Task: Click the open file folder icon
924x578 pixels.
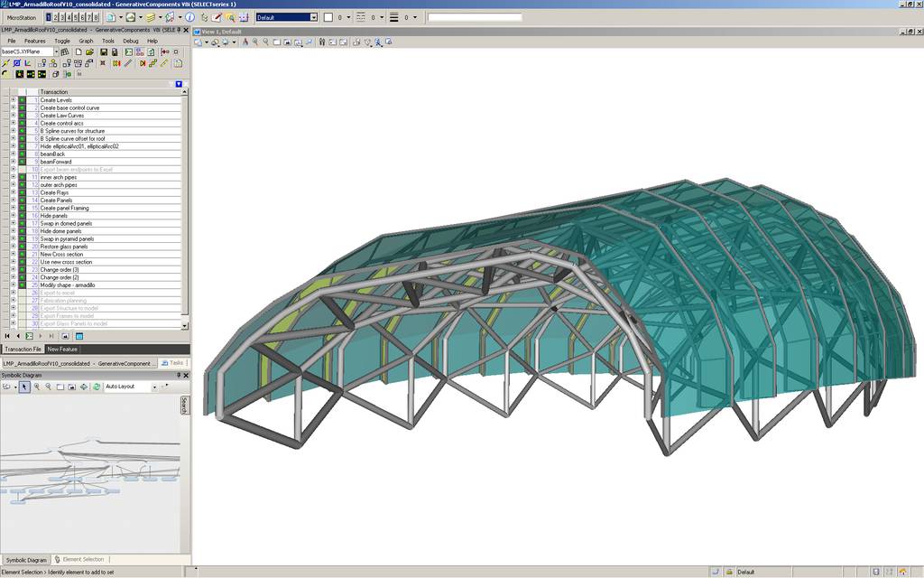Action: tap(91, 51)
